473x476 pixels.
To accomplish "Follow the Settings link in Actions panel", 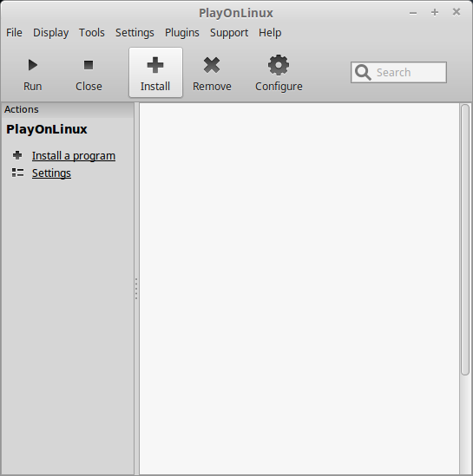I will click(52, 173).
